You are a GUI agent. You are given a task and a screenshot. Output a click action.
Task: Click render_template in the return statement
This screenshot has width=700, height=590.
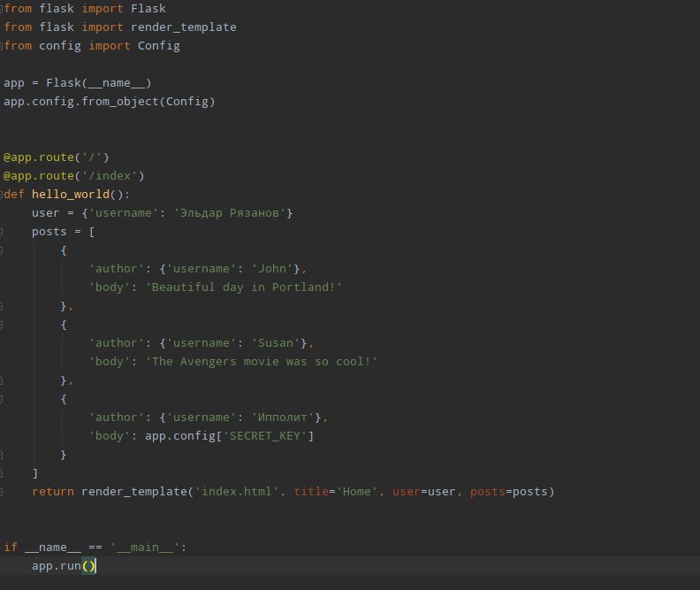[134, 492]
